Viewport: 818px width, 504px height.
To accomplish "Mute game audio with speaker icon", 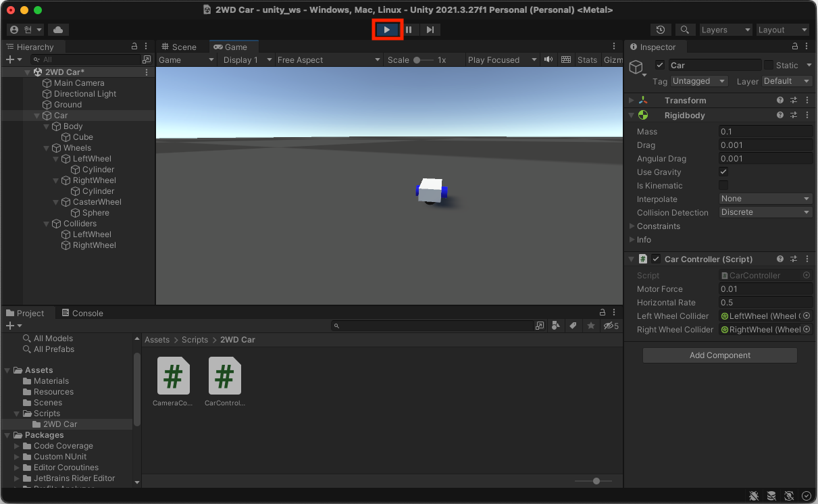I will coord(548,59).
